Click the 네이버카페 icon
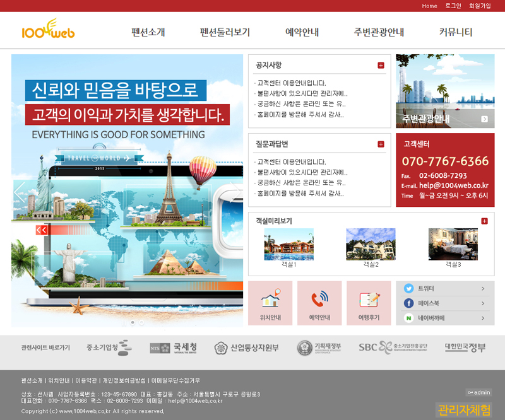The height and width of the screenshot is (420, 505). 408,318
